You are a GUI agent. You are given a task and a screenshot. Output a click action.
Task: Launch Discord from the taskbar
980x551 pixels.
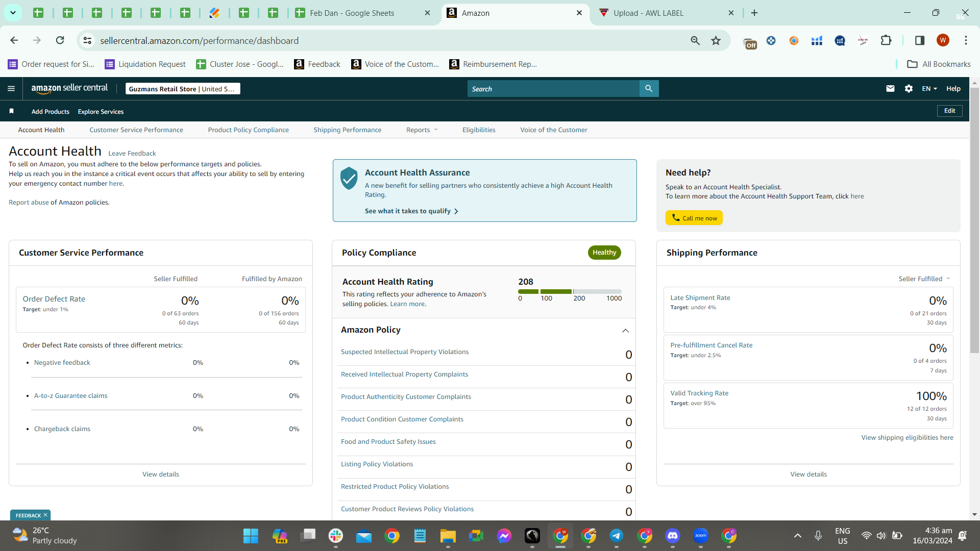[x=673, y=536]
